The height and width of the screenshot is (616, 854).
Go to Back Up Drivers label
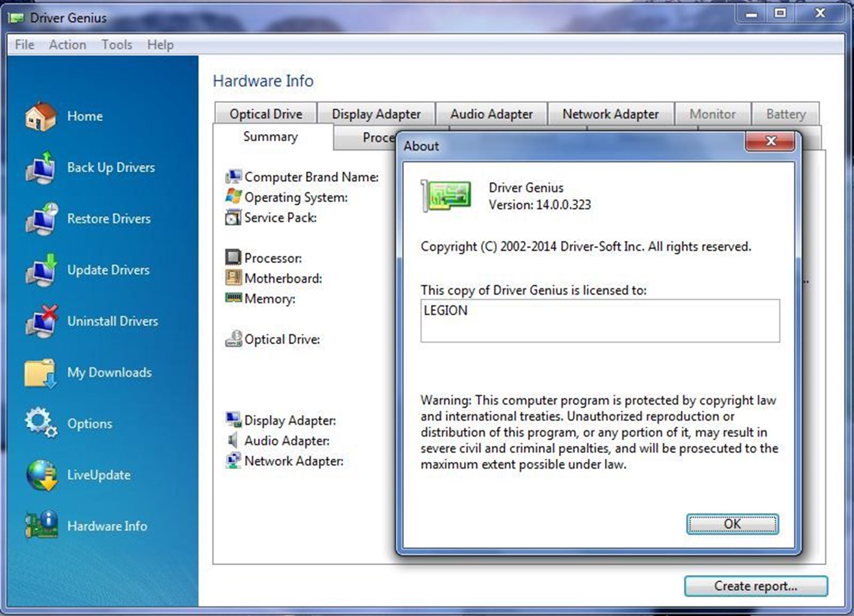[111, 167]
